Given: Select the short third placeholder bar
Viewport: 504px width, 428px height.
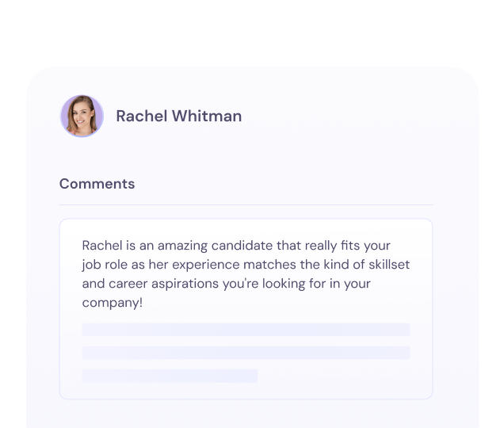Looking at the screenshot, I should pyautogui.click(x=170, y=376).
